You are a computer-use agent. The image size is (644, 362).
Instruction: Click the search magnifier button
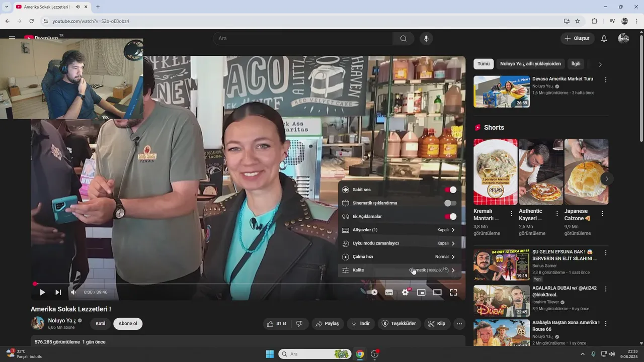click(404, 39)
